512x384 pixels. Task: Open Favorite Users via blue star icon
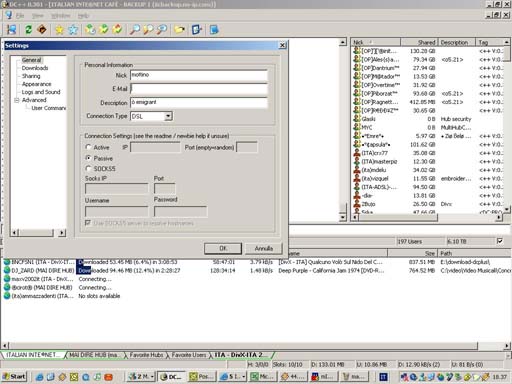click(x=73, y=30)
